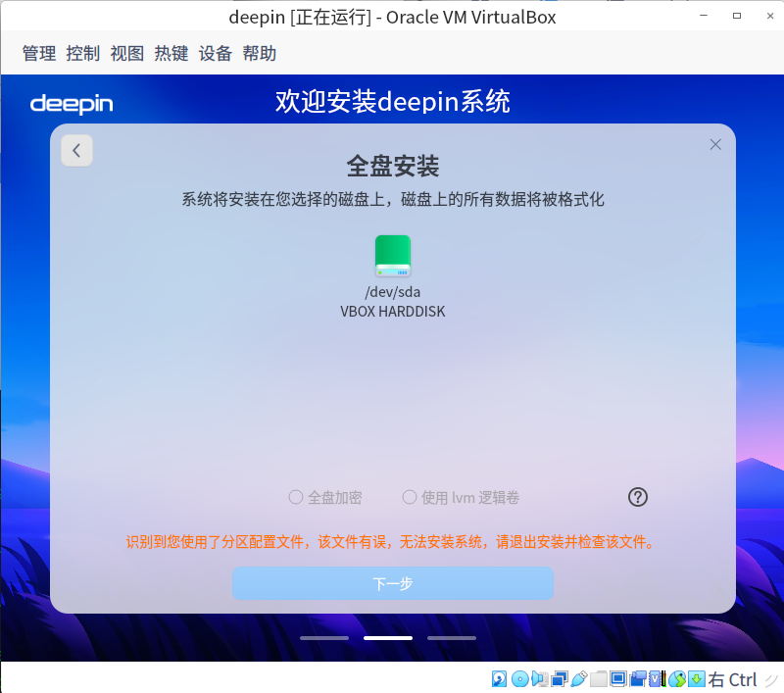Open the audio status indicator
The image size is (784, 693).
point(538,678)
